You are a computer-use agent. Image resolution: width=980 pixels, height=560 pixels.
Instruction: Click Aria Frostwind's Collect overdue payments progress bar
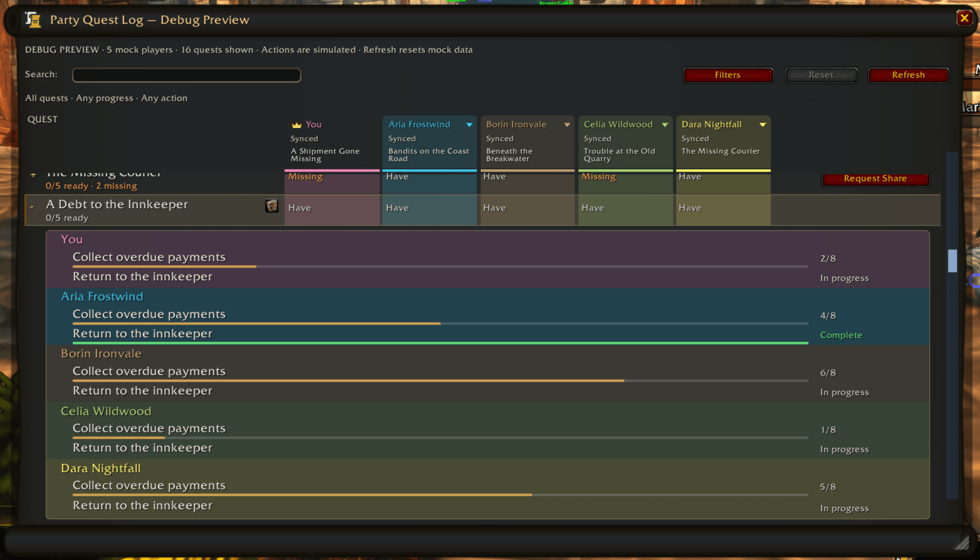click(x=440, y=324)
